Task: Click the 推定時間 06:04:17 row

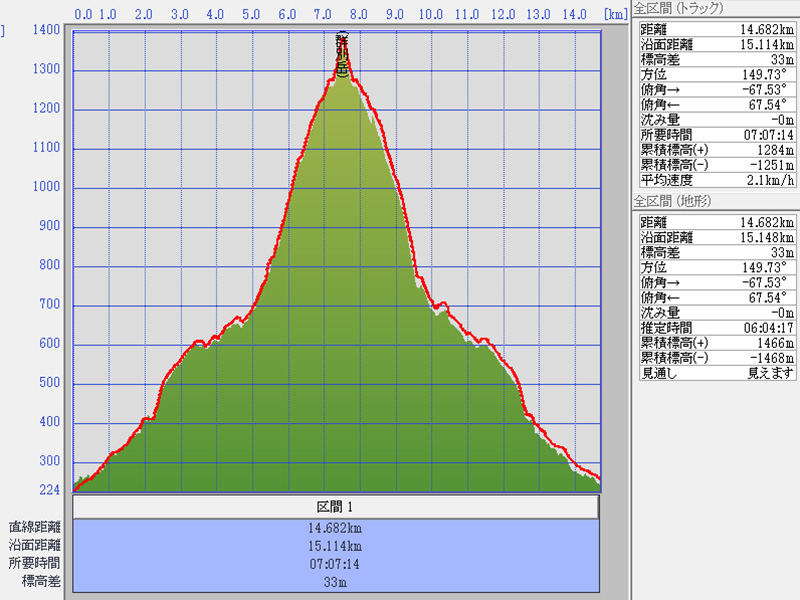Action: [717, 327]
